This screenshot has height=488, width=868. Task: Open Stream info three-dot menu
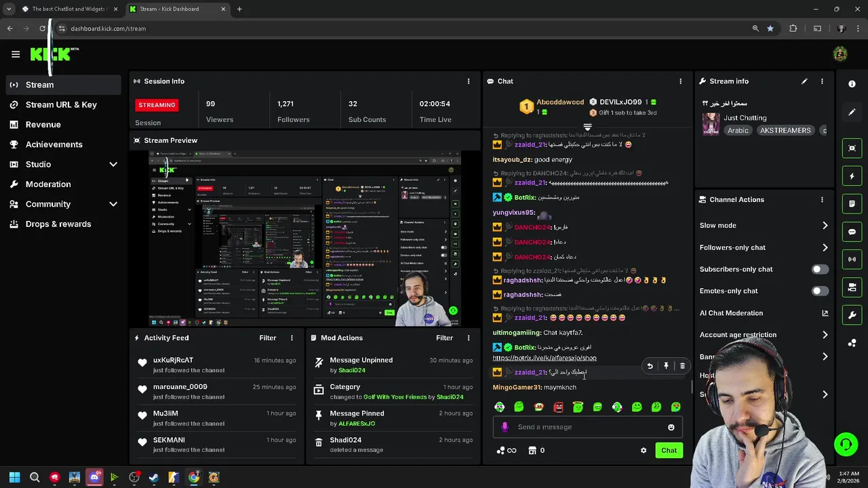click(x=822, y=81)
